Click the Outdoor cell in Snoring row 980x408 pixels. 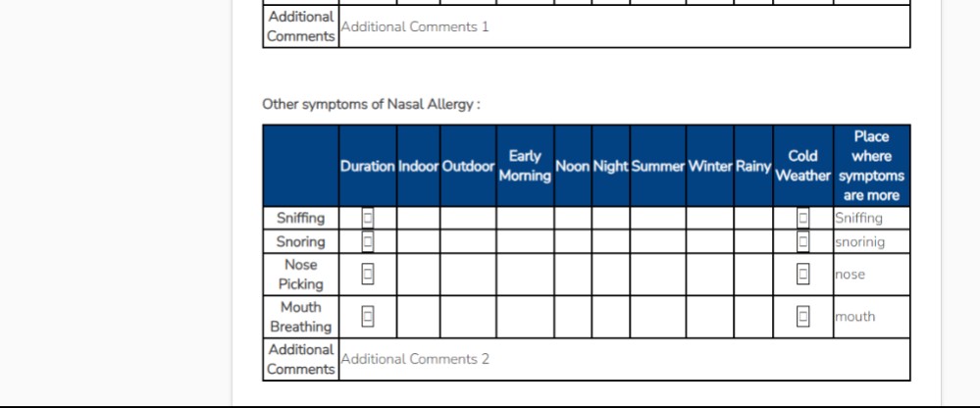coord(468,241)
